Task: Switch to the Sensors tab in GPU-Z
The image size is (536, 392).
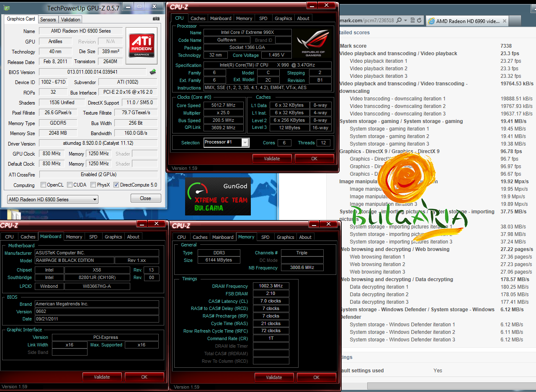Action: click(x=48, y=20)
